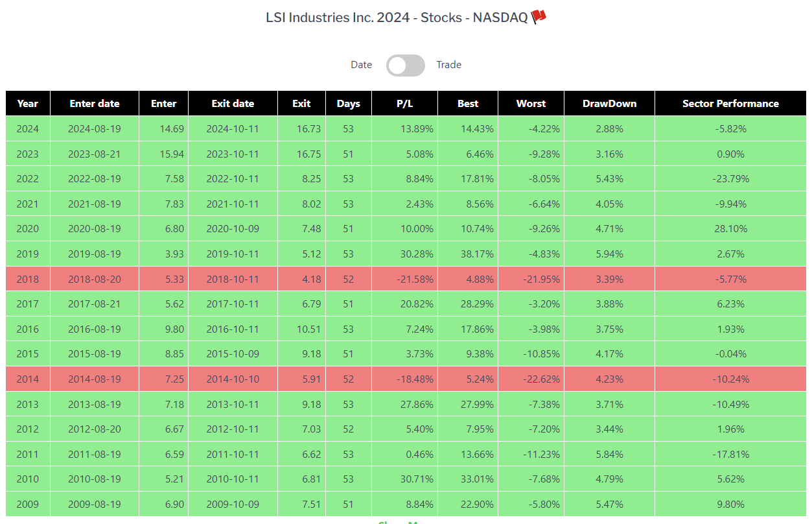Click enter date 2017-08-21
The height and width of the screenshot is (524, 812).
(x=95, y=304)
